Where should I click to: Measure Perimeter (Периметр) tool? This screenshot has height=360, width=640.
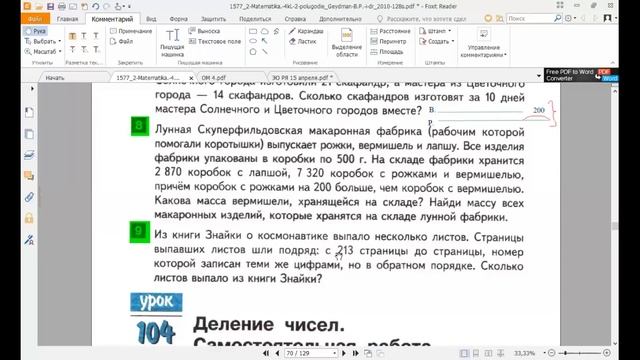click(388, 41)
